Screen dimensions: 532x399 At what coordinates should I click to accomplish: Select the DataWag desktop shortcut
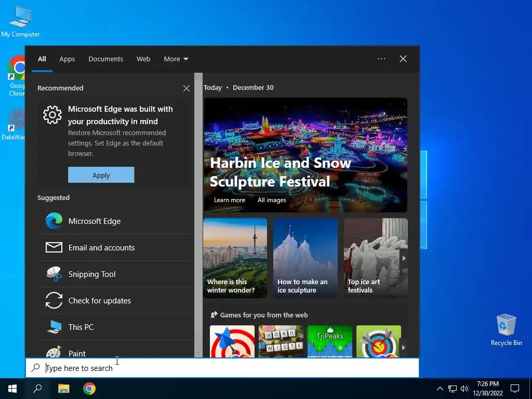pyautogui.click(x=14, y=124)
